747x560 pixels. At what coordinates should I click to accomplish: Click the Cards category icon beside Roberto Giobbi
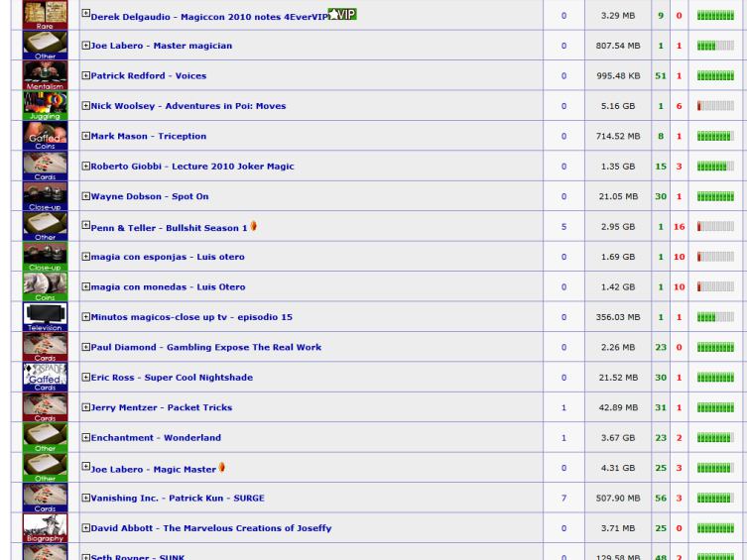click(46, 167)
